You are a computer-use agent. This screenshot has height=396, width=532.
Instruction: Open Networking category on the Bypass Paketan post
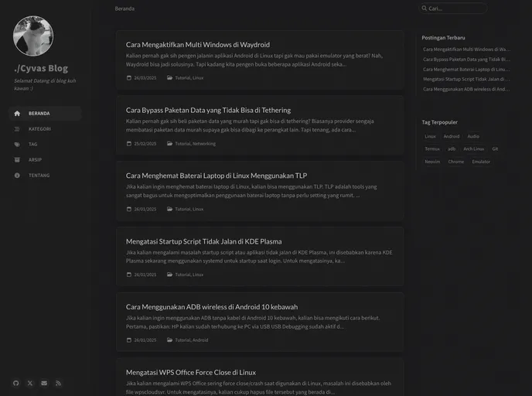(204, 144)
